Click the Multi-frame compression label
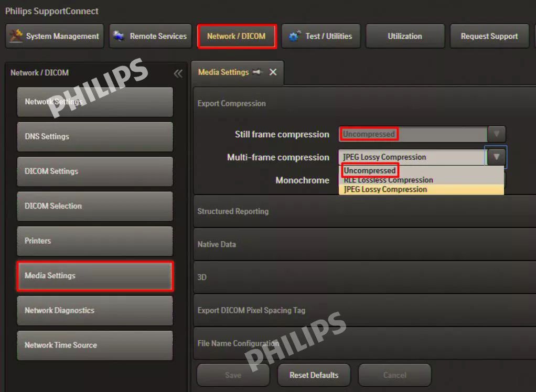The image size is (536, 392). coord(278,157)
